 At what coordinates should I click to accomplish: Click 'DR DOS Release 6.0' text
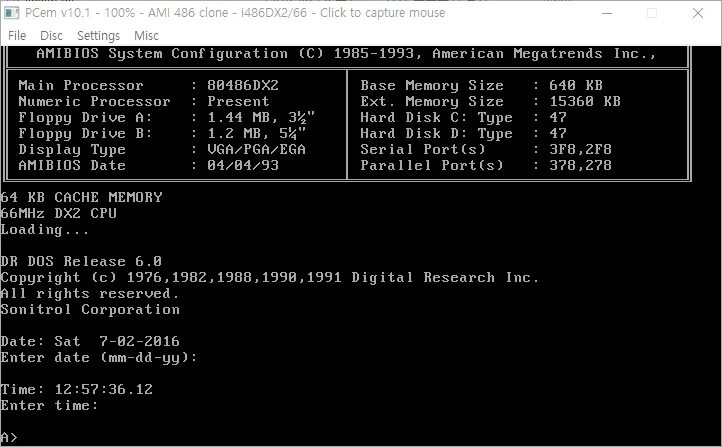(81, 261)
